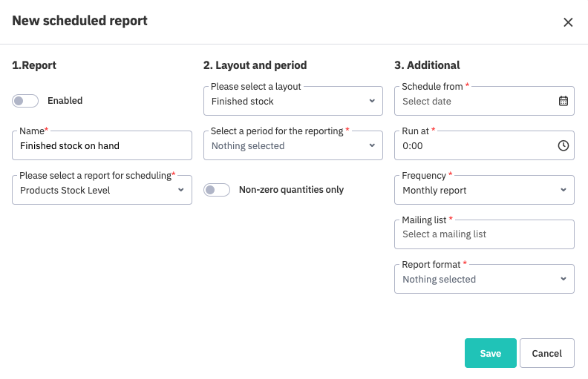Click the chevron arrow on Frequency field
The height and width of the screenshot is (379, 588).
pos(563,190)
